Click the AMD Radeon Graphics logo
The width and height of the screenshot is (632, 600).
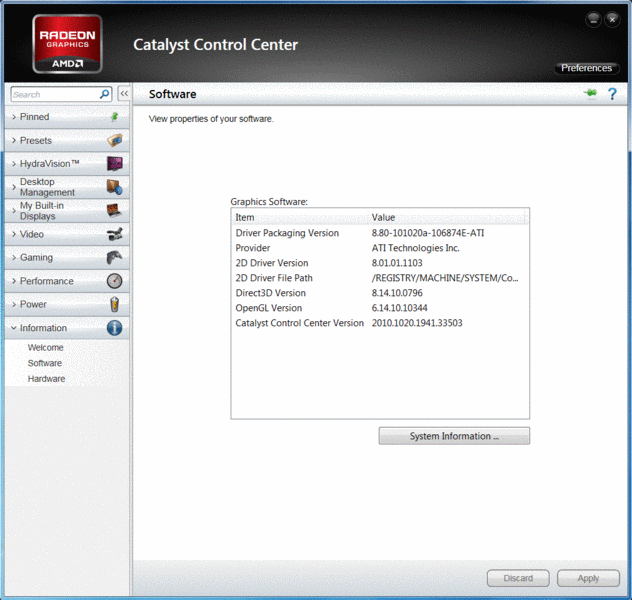click(67, 44)
